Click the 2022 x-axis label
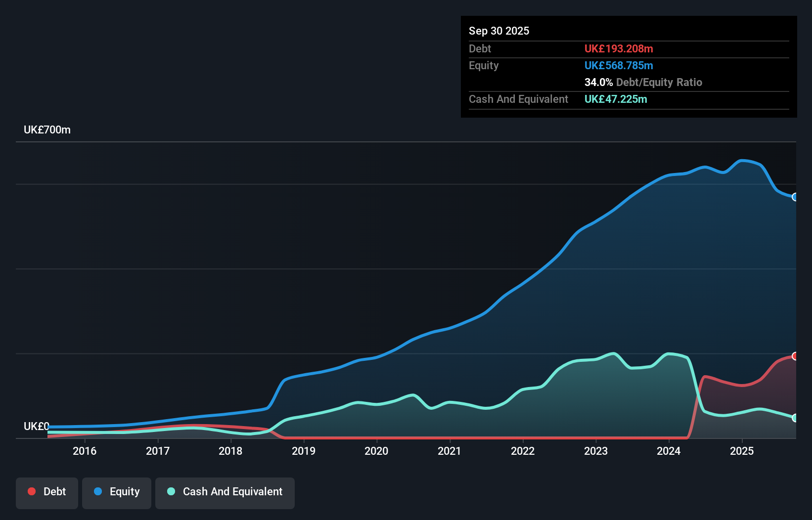 click(523, 451)
